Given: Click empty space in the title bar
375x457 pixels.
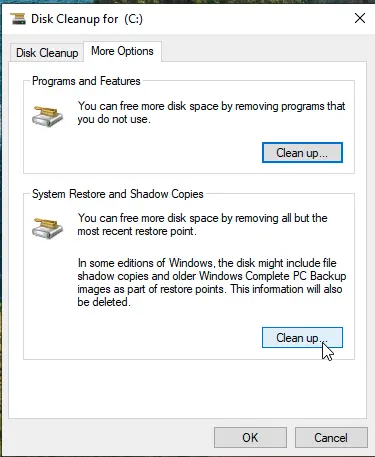Looking at the screenshot, I should point(247,18).
